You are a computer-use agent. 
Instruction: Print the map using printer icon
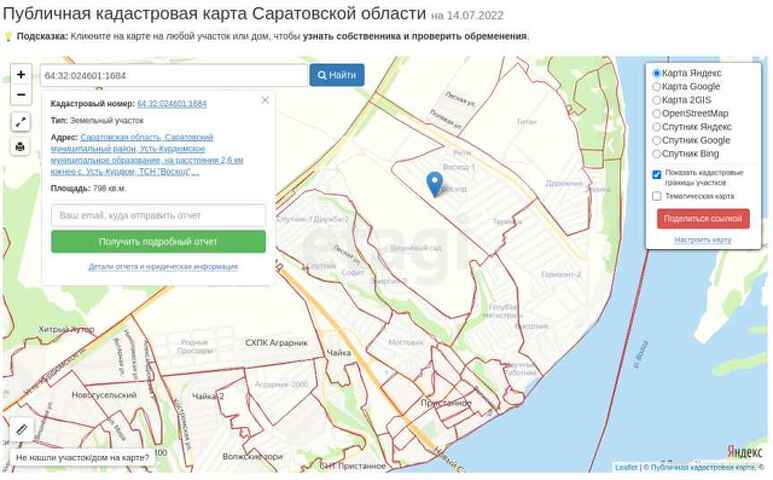pos(21,146)
